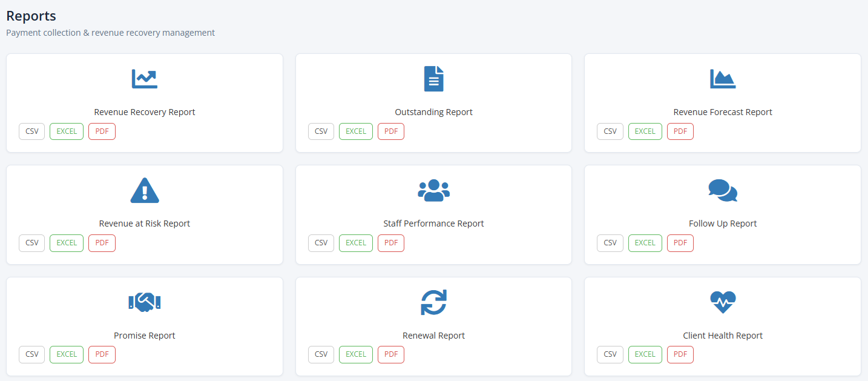
Task: Export Outstanding Report as Excel
Action: (x=356, y=131)
